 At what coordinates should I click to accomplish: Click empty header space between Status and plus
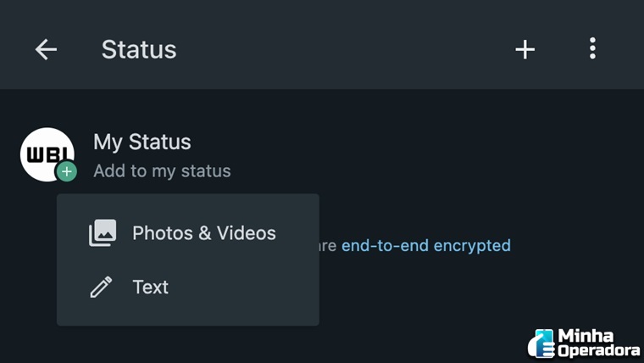[339, 49]
